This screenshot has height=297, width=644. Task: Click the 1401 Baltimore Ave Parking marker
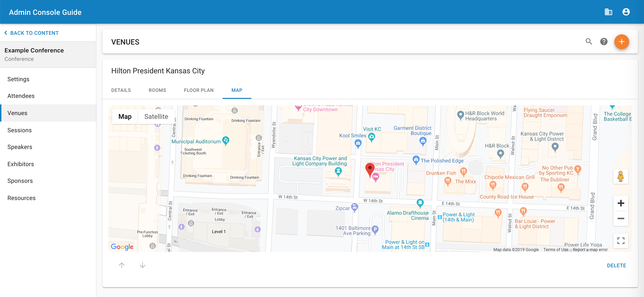[375, 230]
